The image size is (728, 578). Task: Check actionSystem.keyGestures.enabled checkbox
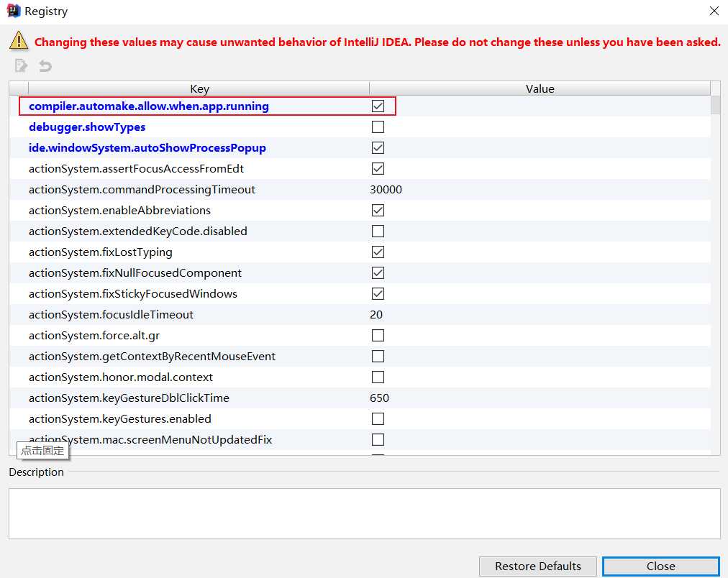tap(378, 419)
